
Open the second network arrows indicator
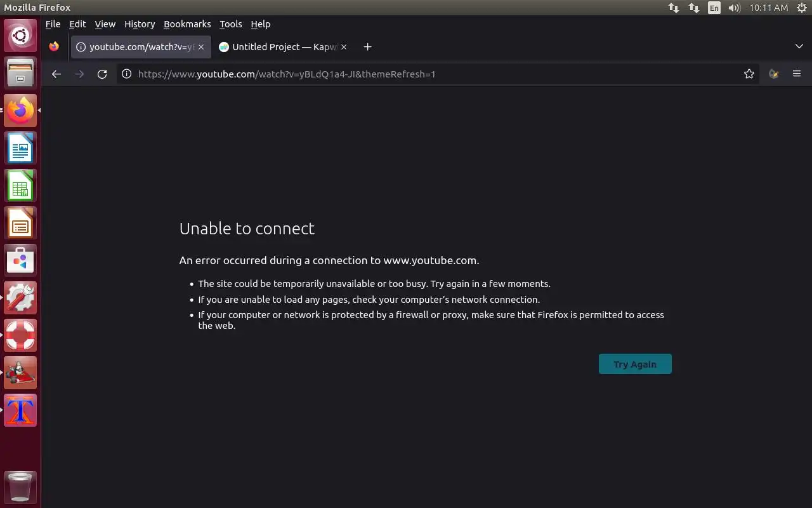694,8
